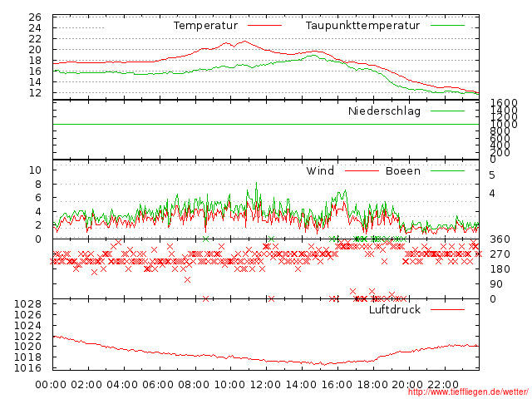Click the green Niederschlag legend line sample

tap(447, 111)
